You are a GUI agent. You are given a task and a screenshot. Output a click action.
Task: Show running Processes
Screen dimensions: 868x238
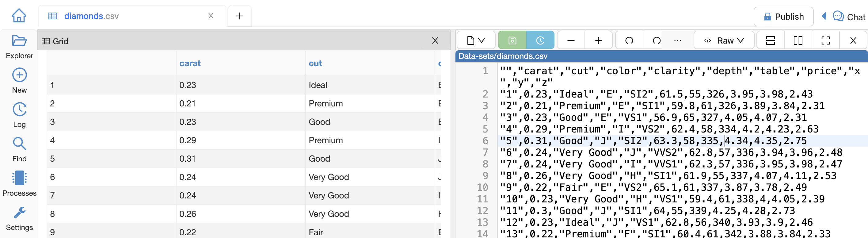click(x=19, y=184)
